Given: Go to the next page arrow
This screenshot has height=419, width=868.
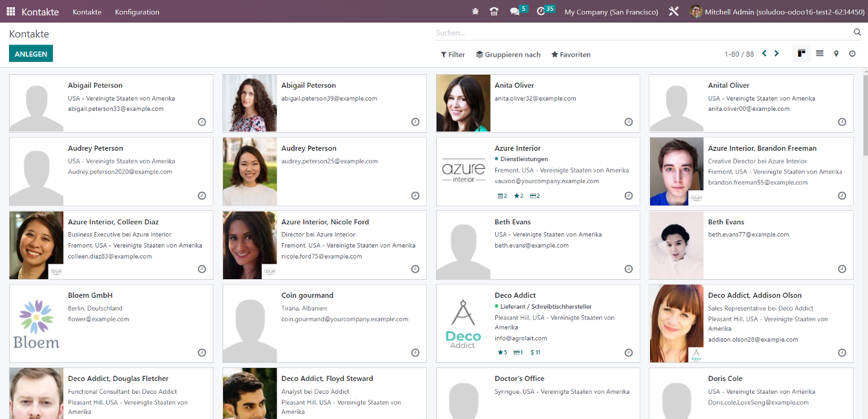Looking at the screenshot, I should click(776, 54).
